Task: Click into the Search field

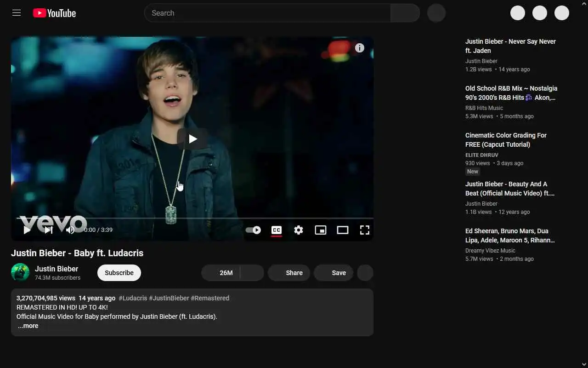Action: (267, 13)
